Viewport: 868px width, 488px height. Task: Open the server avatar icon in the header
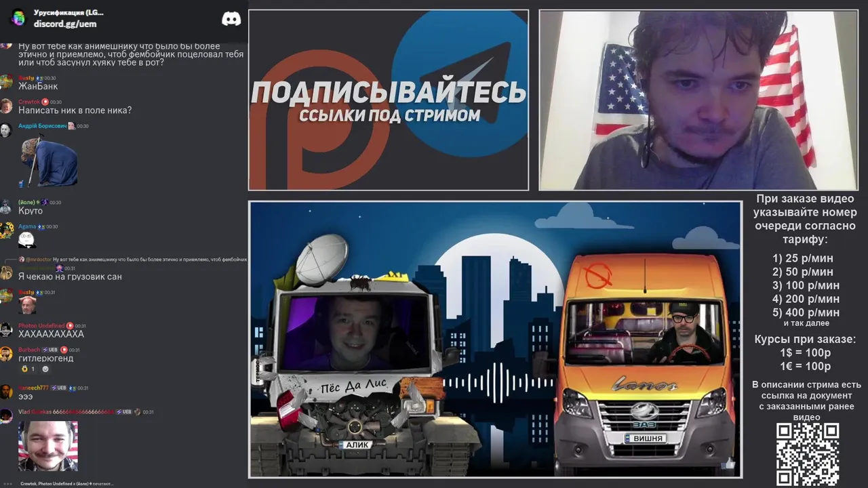tap(18, 18)
